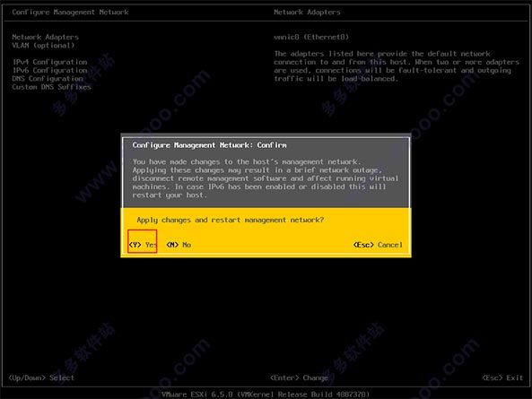Click the Network Adapters right panel heading
The width and height of the screenshot is (532, 399).
pyautogui.click(x=307, y=13)
